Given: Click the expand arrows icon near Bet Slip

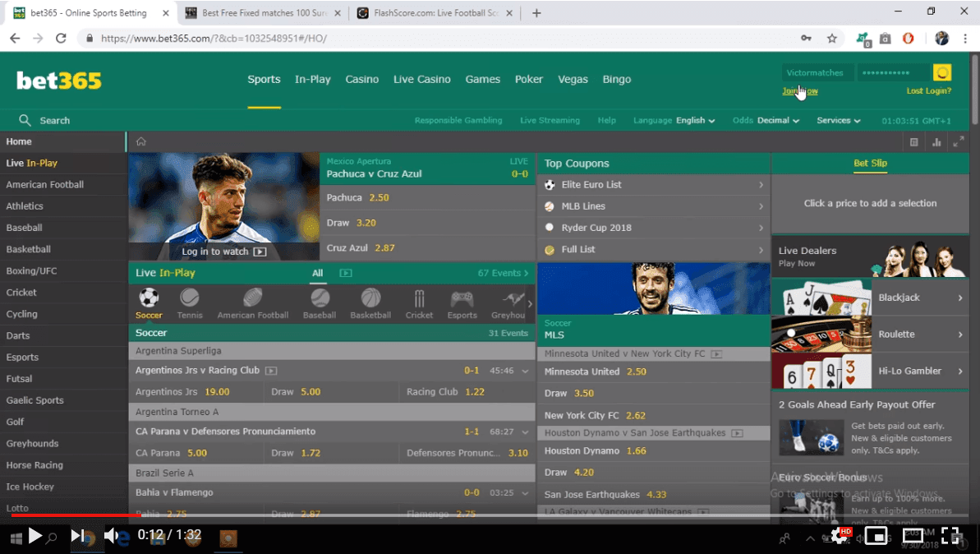Looking at the screenshot, I should 958,141.
